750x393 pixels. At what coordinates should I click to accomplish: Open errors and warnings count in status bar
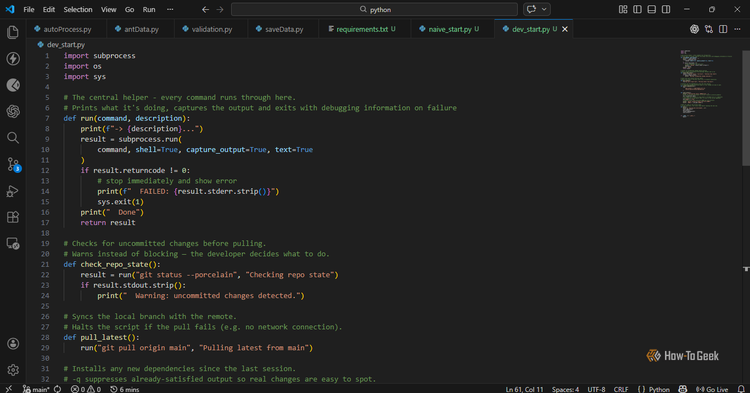86,389
